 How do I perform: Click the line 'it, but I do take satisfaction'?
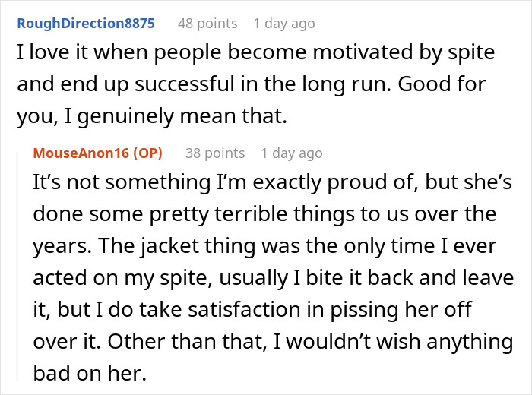[x=252, y=310]
